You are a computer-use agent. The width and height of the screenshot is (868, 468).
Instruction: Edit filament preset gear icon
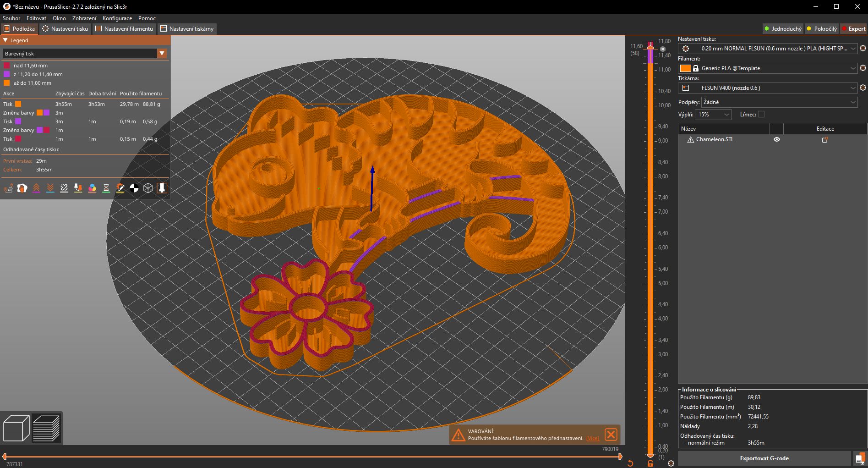click(863, 68)
